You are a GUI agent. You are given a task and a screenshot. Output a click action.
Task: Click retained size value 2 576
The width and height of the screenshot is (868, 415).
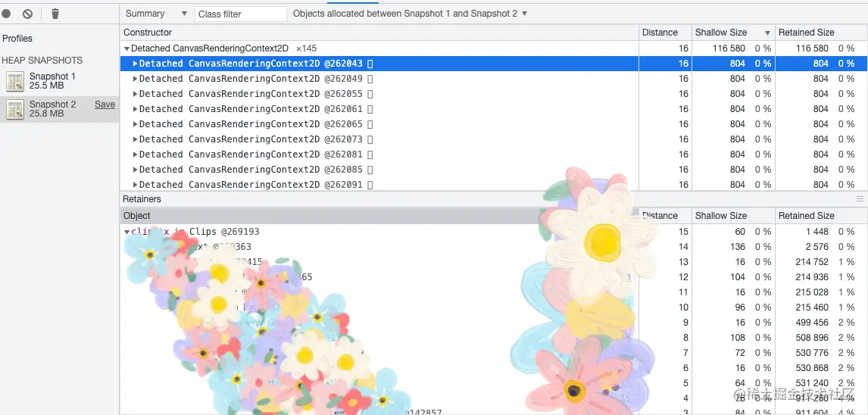click(816, 247)
